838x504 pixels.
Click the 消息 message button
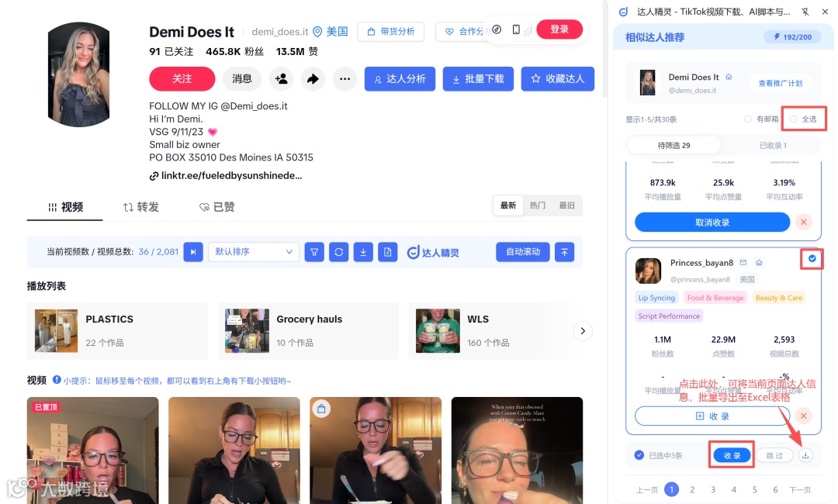241,79
